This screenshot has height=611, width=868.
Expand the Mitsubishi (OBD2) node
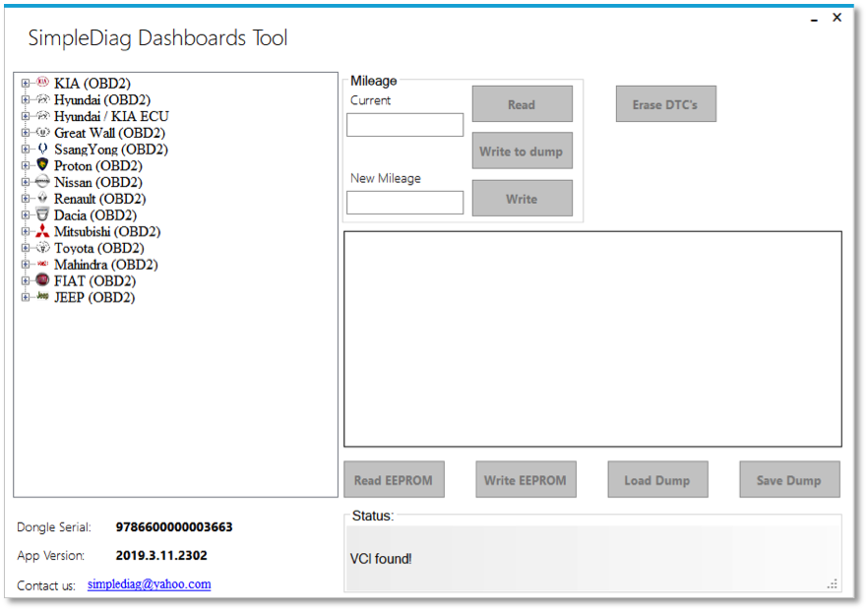[x=26, y=231]
